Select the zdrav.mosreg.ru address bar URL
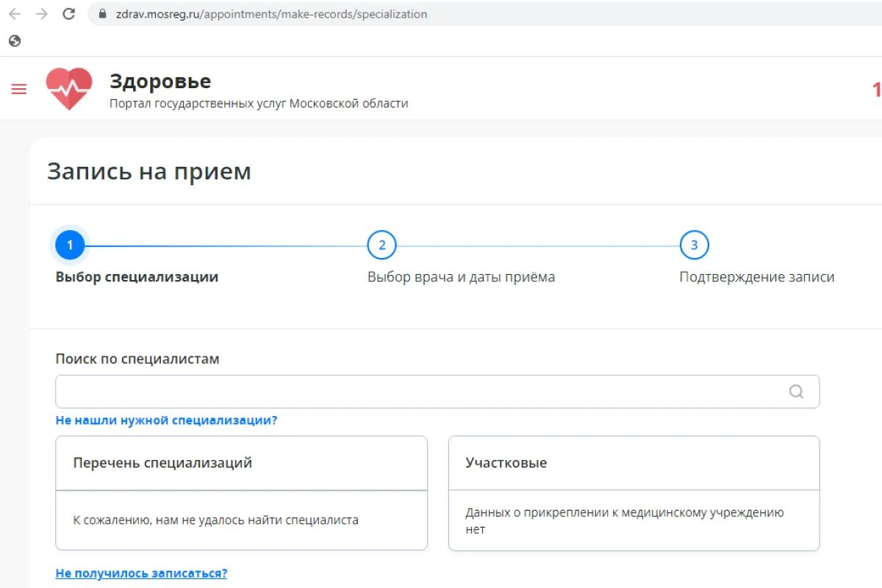 (x=271, y=14)
